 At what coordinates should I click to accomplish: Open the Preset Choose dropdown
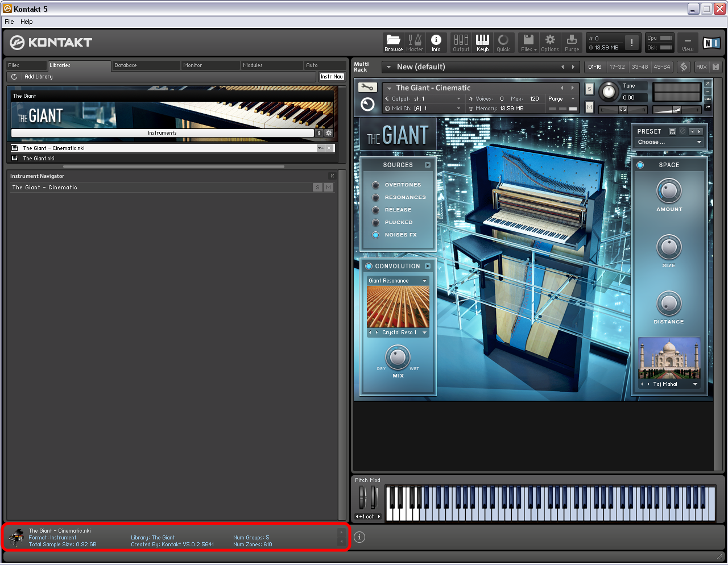(669, 142)
